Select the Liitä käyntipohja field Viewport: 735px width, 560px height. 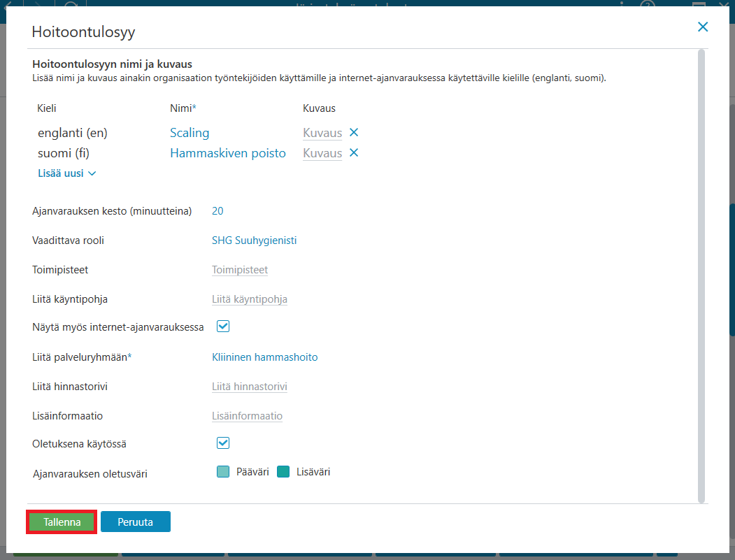point(250,299)
